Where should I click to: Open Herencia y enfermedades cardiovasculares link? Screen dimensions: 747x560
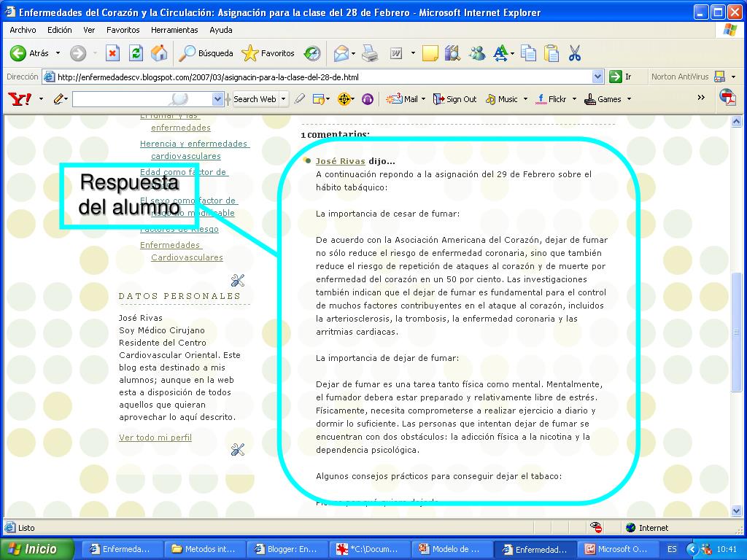195,149
